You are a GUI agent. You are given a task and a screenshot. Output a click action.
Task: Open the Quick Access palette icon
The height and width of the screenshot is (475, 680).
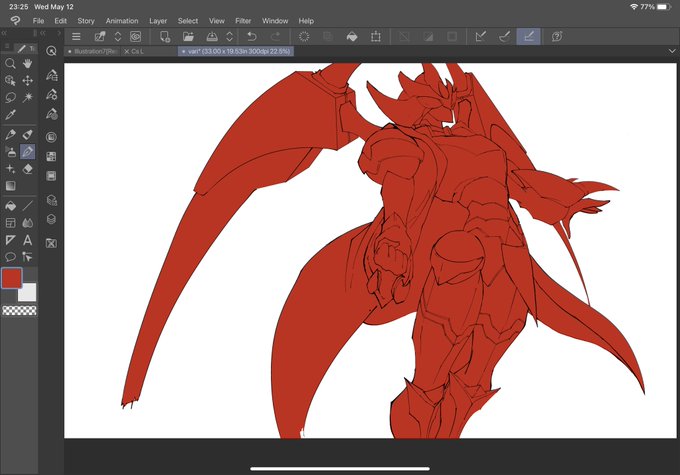point(51,51)
